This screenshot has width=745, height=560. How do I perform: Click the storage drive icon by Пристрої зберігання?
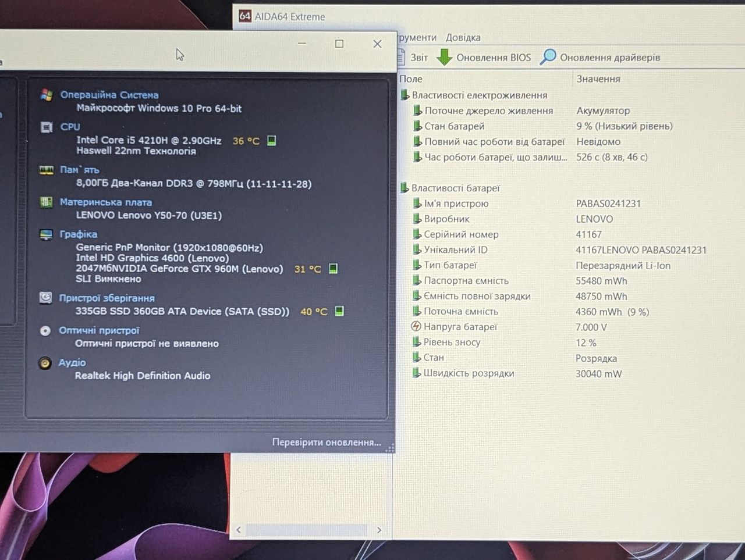(45, 298)
